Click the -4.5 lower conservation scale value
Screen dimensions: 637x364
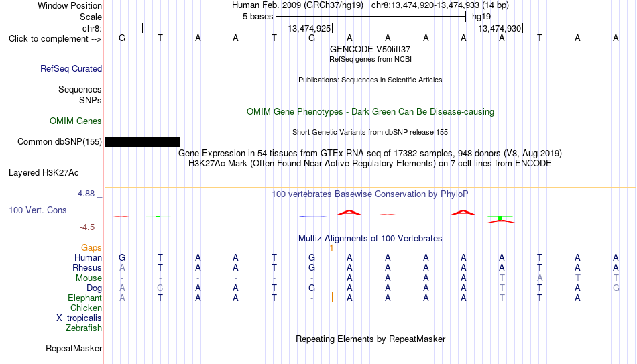[x=87, y=227]
